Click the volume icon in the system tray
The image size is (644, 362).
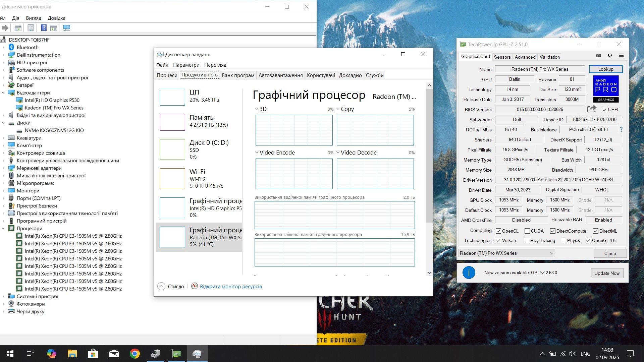[573, 354]
